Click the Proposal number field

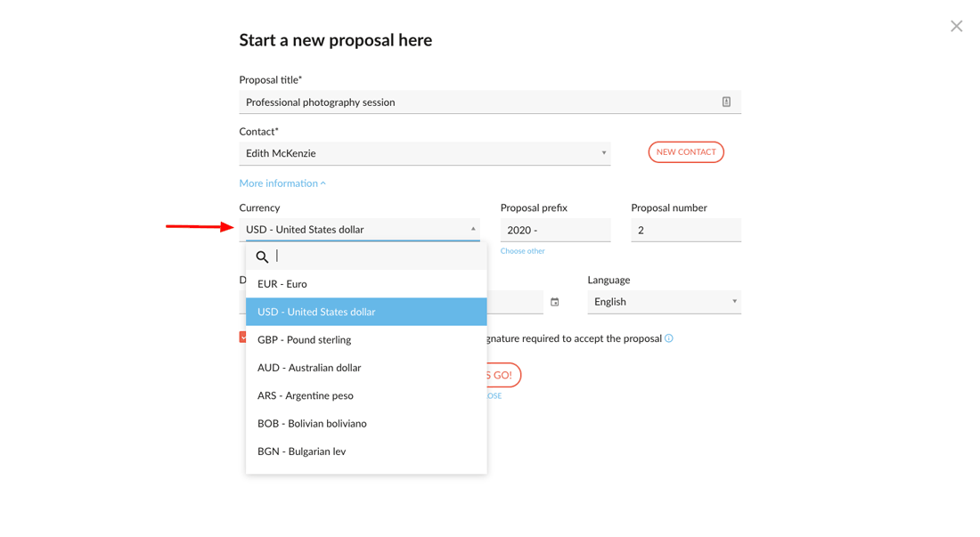[686, 231]
